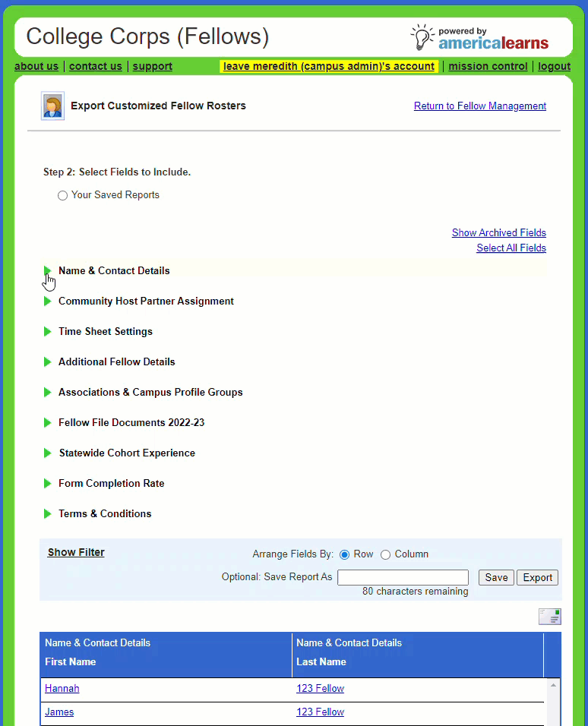This screenshot has width=588, height=726.
Task: Expand the Form Completion Rate section
Action: tap(48, 484)
